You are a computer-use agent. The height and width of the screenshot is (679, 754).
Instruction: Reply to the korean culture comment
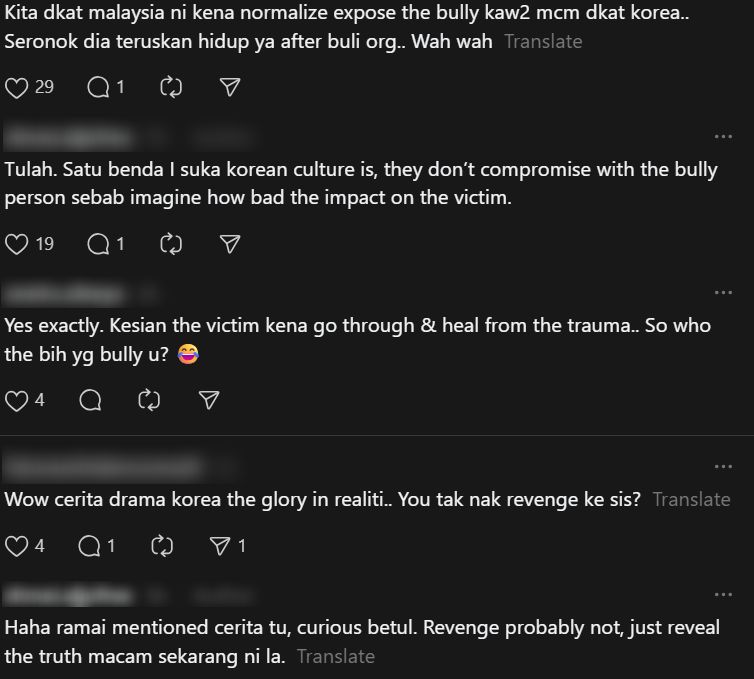pos(99,244)
